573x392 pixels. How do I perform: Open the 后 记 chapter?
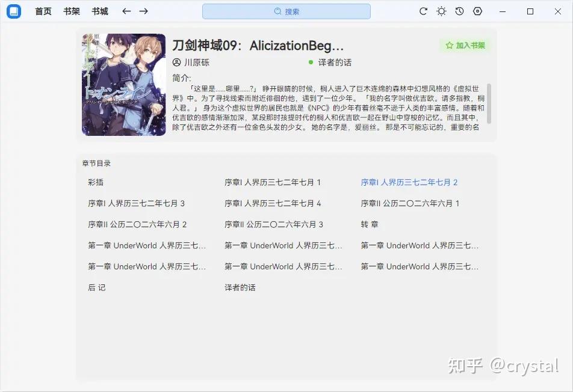point(98,287)
